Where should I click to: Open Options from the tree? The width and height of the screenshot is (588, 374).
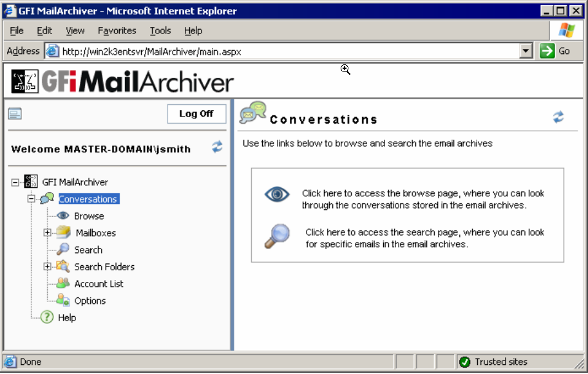click(x=90, y=301)
